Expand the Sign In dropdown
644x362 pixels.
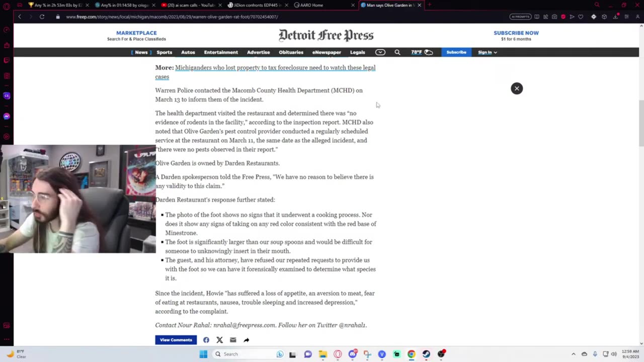(x=488, y=52)
